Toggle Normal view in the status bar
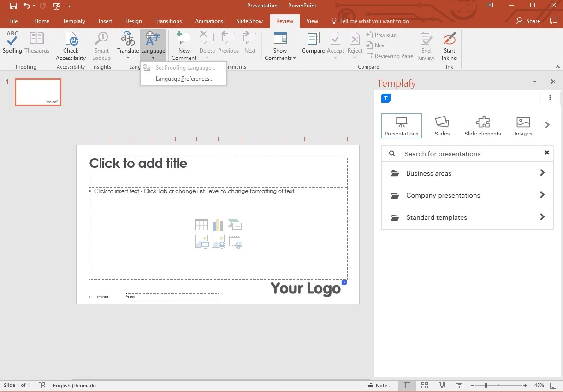The width and height of the screenshot is (563, 392). click(407, 385)
